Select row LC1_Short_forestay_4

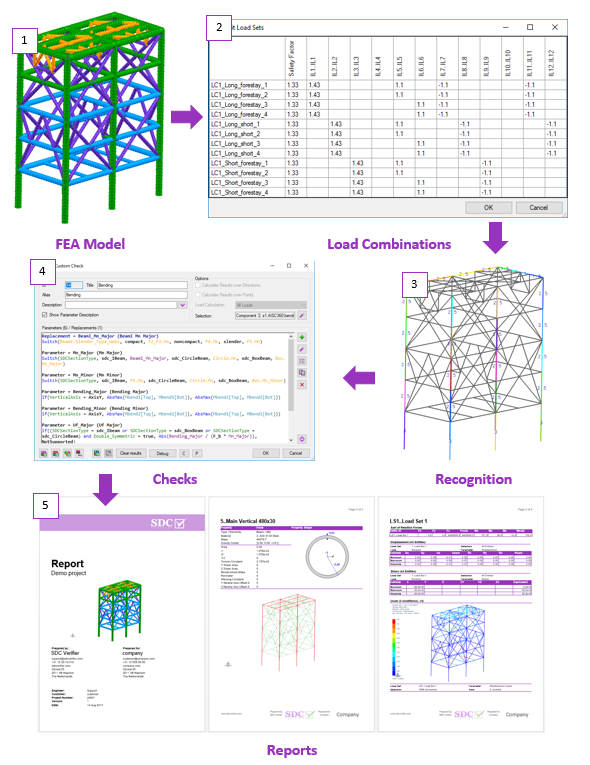[x=388, y=192]
